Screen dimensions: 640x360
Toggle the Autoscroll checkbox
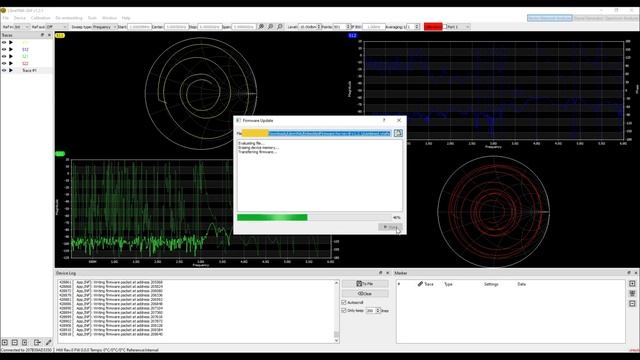click(x=344, y=302)
